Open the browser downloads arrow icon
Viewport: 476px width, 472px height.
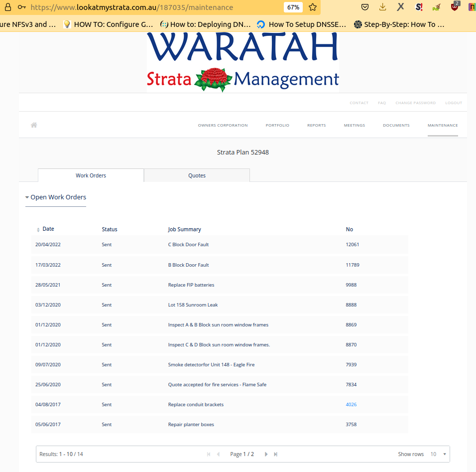(x=382, y=7)
